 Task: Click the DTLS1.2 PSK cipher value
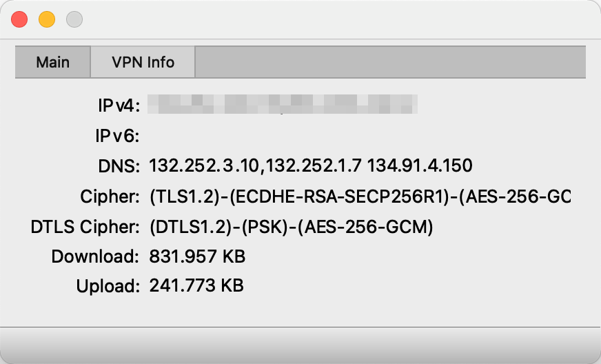[x=291, y=227]
